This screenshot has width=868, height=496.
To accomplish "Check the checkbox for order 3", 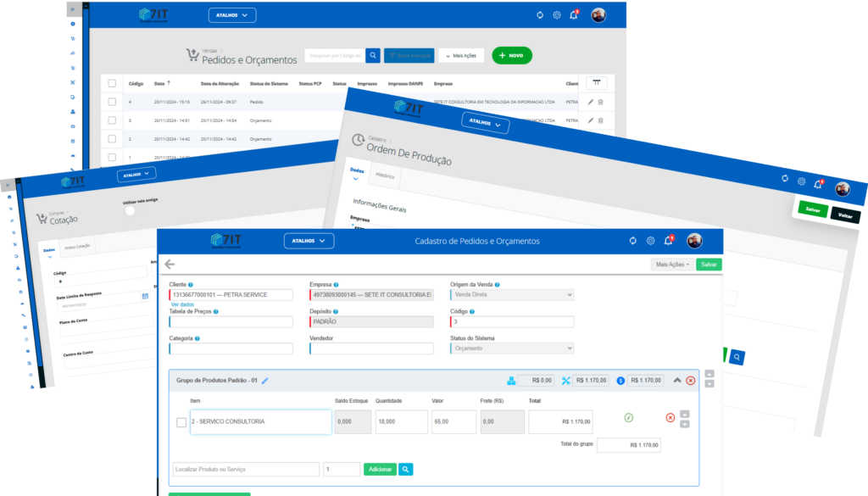I will point(112,120).
